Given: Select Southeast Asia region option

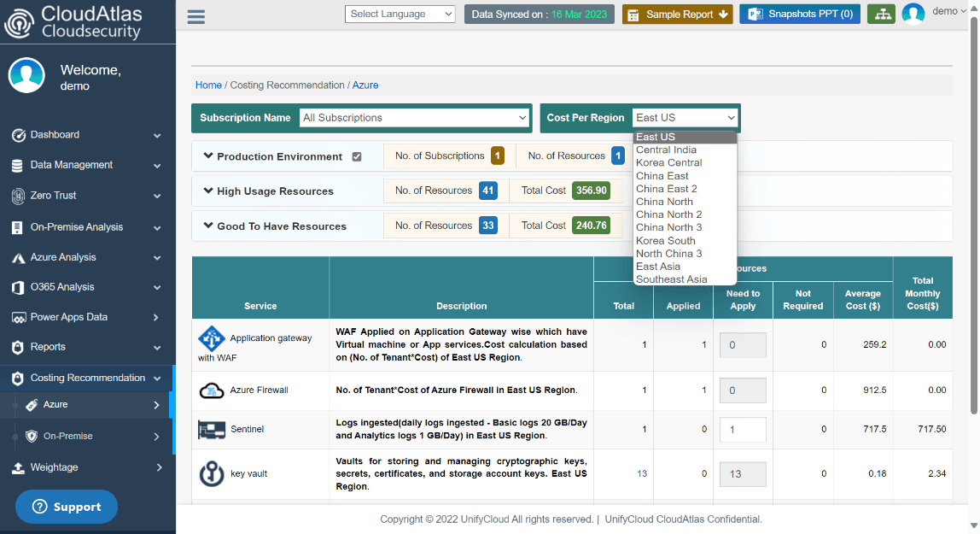Looking at the screenshot, I should 685,279.
